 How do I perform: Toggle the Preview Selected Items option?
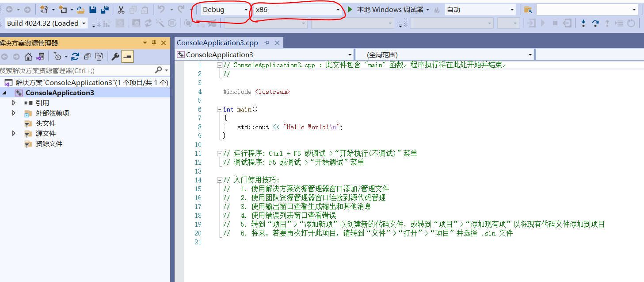(127, 57)
